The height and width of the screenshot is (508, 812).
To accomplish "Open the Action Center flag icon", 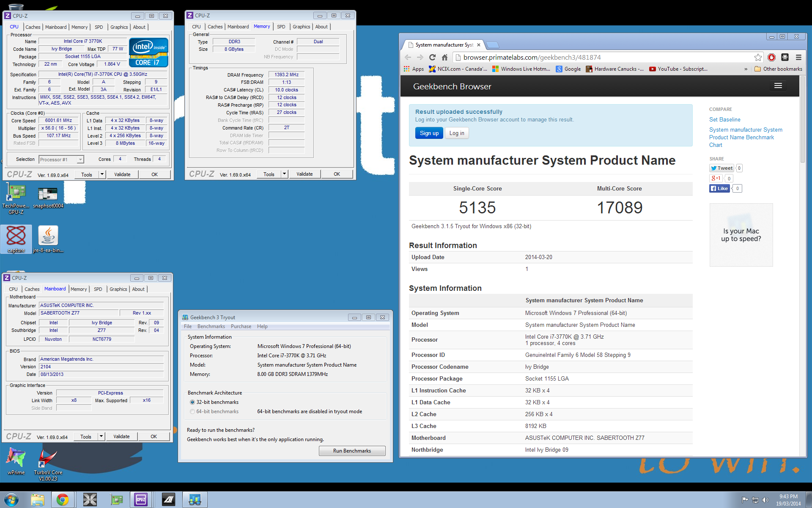I will [x=745, y=500].
